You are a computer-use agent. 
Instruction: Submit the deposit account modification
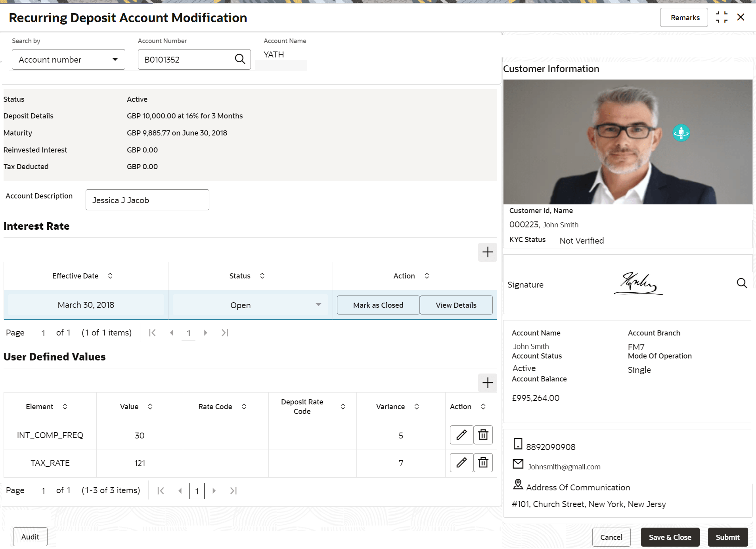pos(727,537)
